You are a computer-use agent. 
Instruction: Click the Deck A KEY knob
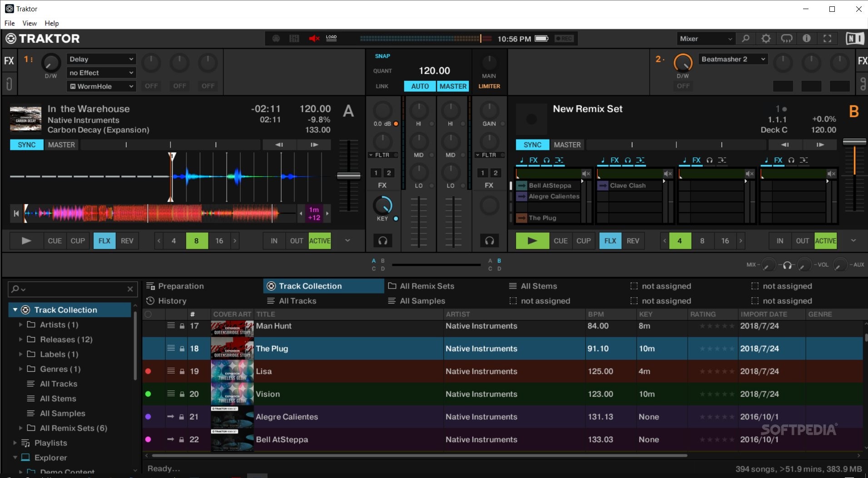(x=382, y=205)
